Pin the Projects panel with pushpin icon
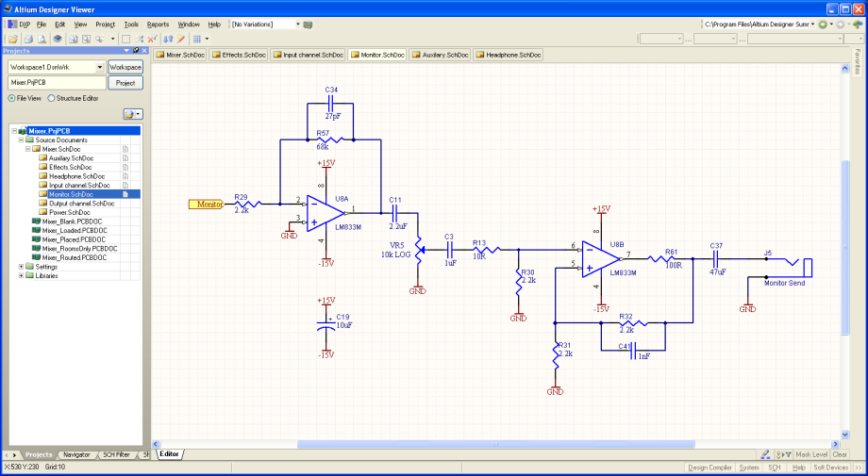 point(136,51)
